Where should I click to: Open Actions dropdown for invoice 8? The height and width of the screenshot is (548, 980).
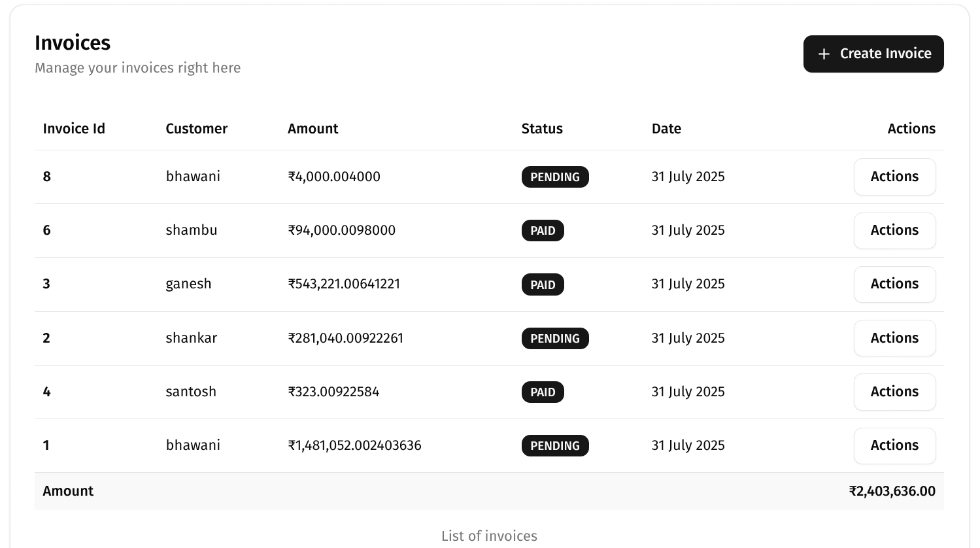tap(894, 177)
